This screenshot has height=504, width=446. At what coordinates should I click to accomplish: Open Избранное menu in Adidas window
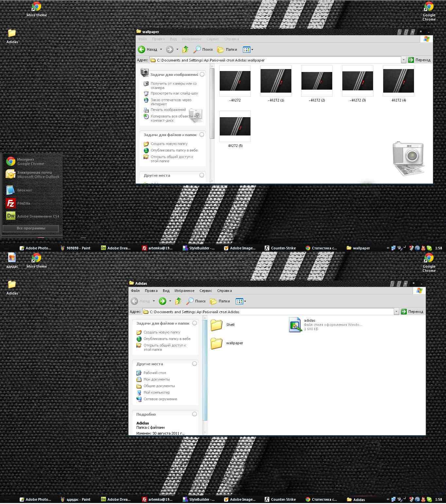(184, 291)
